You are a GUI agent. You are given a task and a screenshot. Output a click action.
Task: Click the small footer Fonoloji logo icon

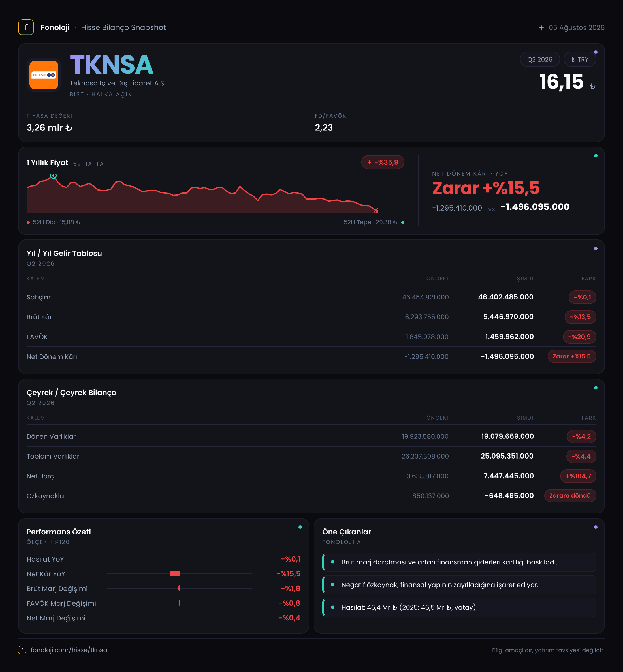coord(22,650)
